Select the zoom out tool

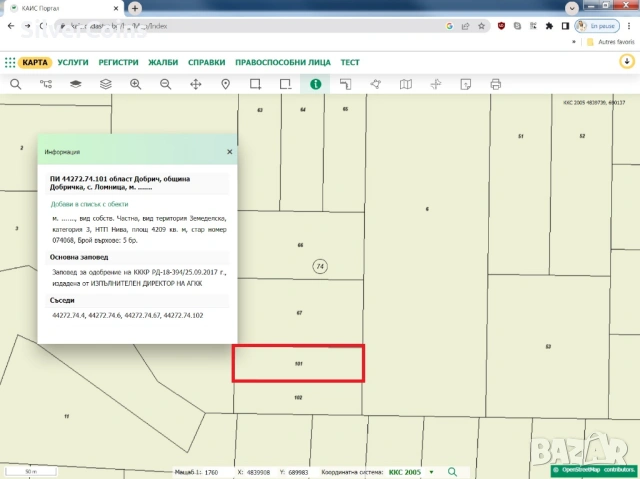tap(166, 84)
